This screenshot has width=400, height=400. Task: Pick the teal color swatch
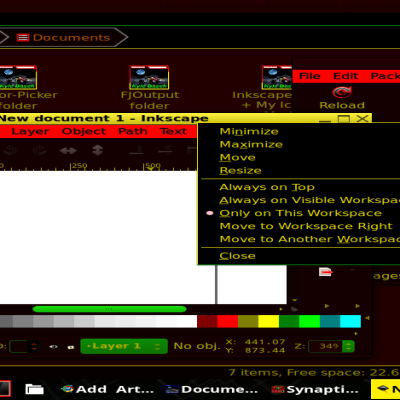click(x=330, y=321)
